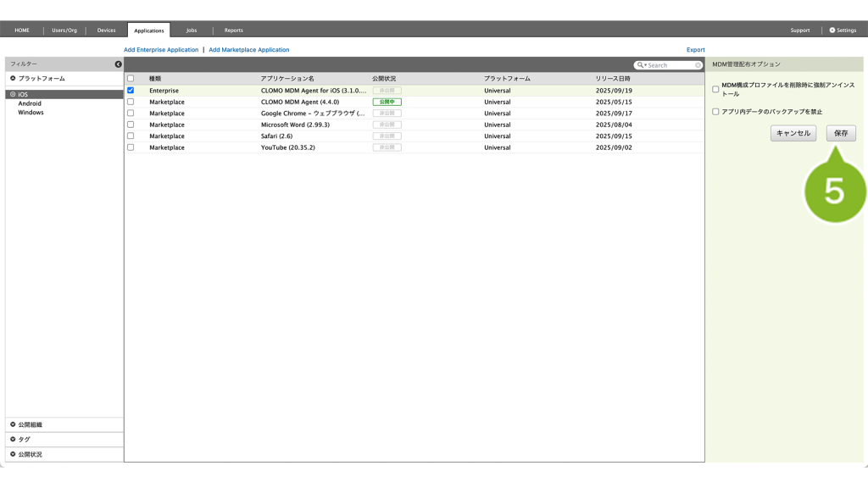Image resolution: width=868 pixels, height=488 pixels.
Task: Select the iOS platform filter
Action: 23,94
